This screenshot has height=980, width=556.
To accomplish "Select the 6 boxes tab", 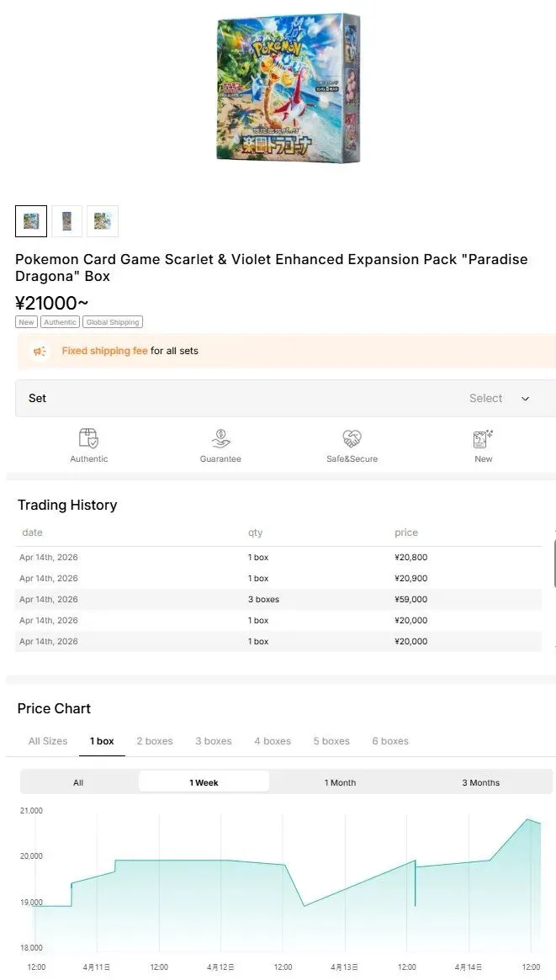I will coord(390,741).
